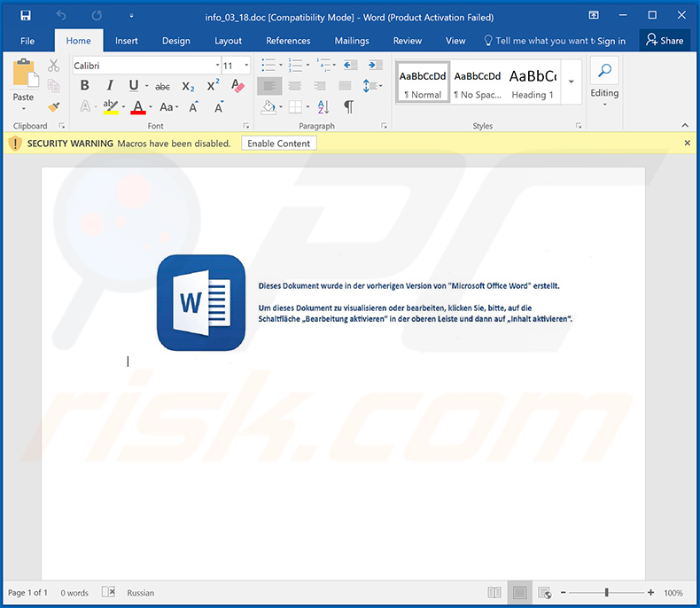The width and height of the screenshot is (700, 608).
Task: Collapse the ribbon chevron
Action: point(685,126)
